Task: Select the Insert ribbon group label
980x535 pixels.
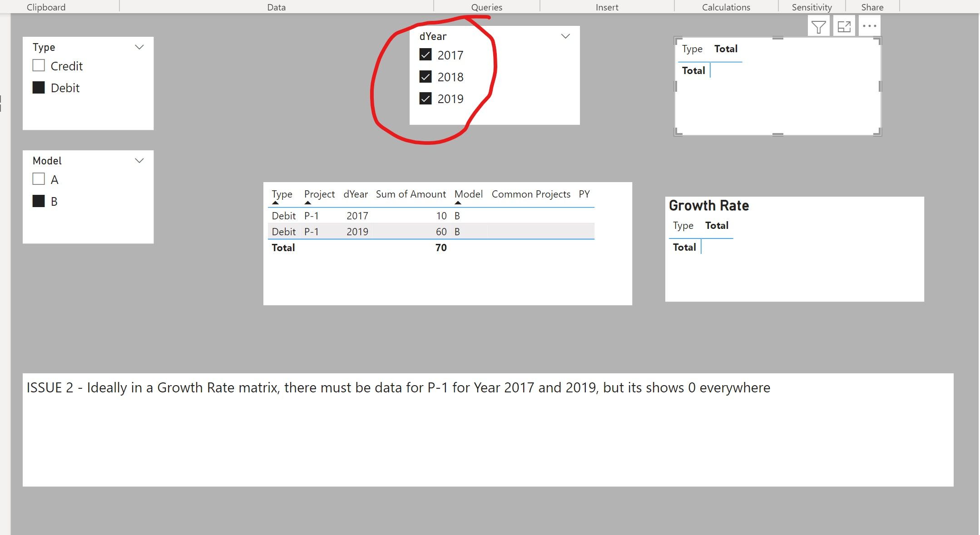Action: click(x=607, y=7)
